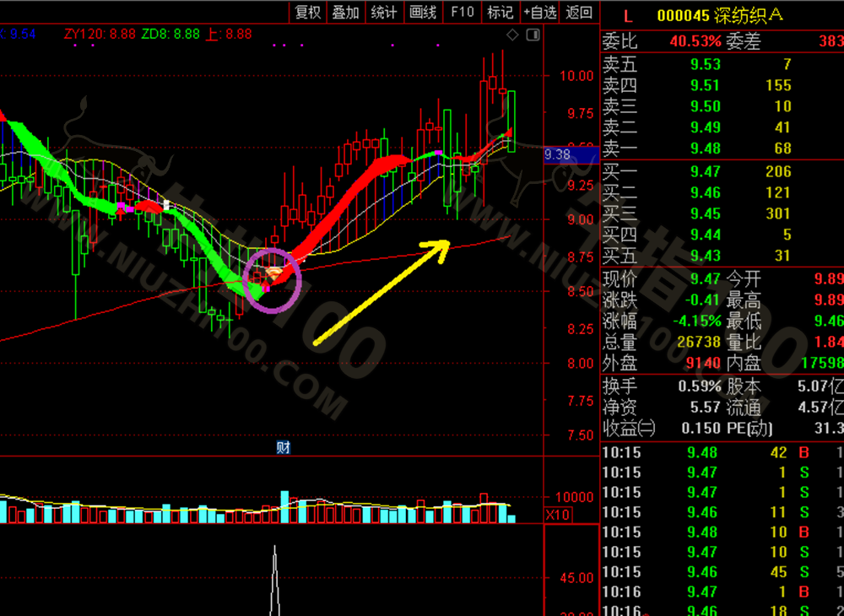Open the 叠加 overlay option
The height and width of the screenshot is (616, 844).
point(345,12)
